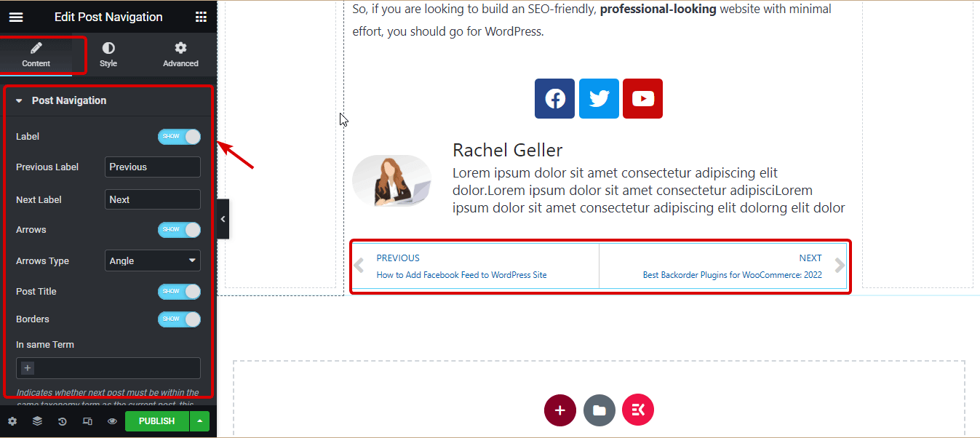Click the author bio Lorem ipsum text
980x438 pixels.
(648, 191)
